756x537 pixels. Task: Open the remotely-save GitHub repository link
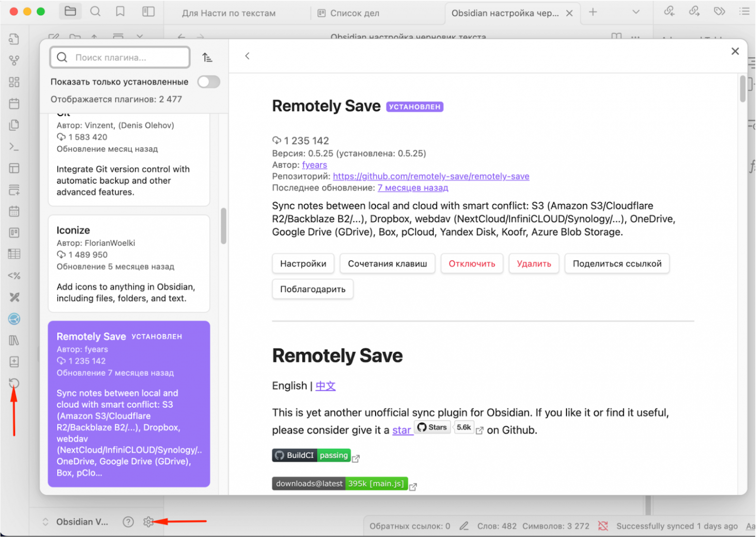(431, 176)
